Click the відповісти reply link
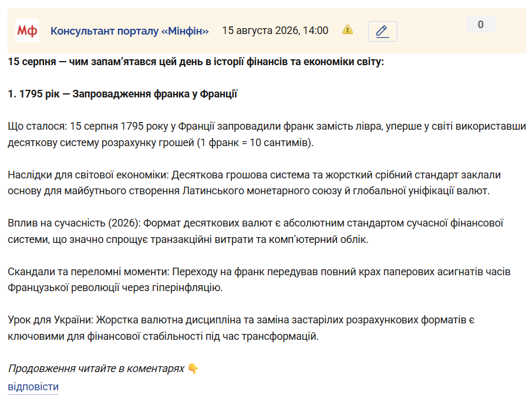 pos(33,387)
